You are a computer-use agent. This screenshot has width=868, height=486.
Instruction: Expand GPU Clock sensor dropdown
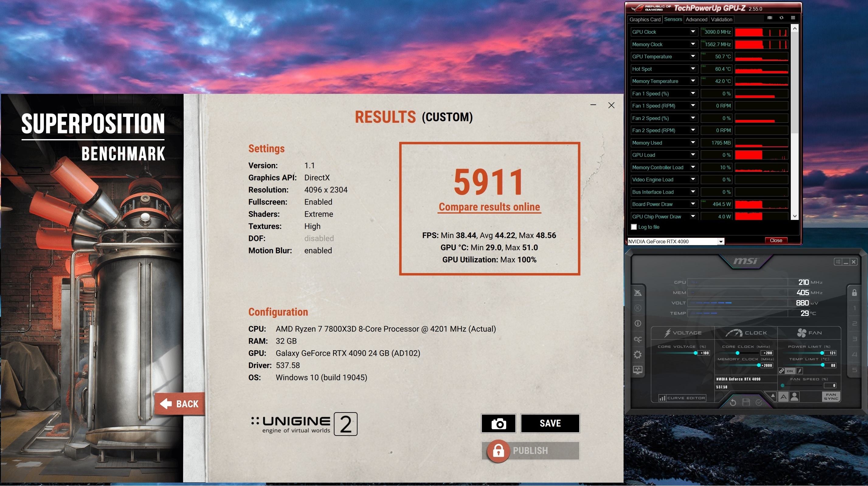point(693,32)
